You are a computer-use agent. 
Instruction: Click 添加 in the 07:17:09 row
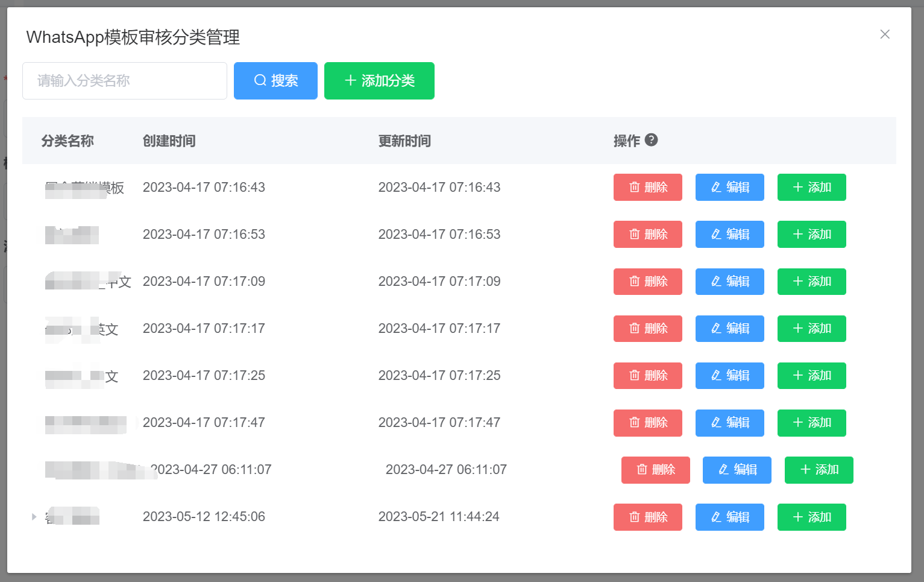click(x=812, y=282)
